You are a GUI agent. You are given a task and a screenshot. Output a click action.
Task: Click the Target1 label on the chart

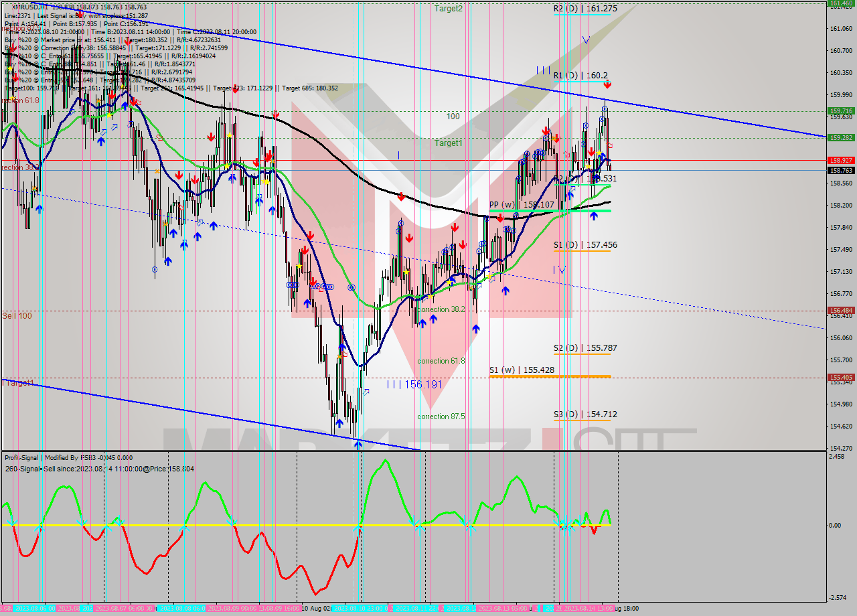pyautogui.click(x=448, y=143)
